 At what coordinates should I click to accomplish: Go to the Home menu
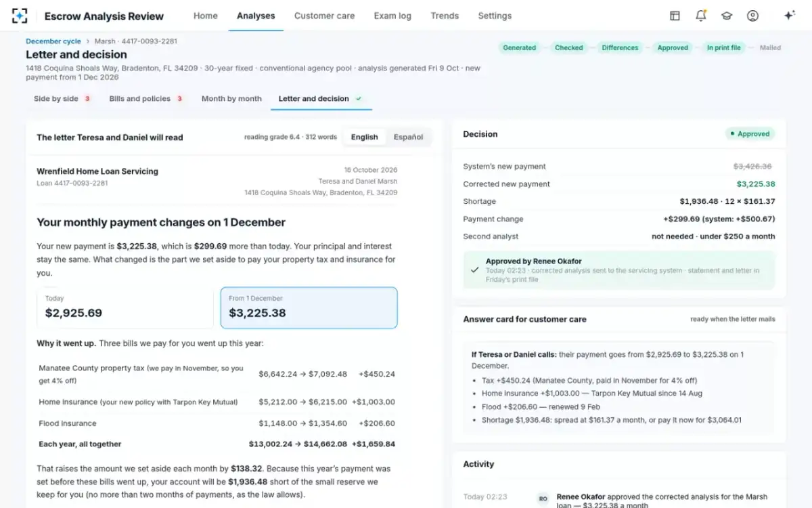(206, 16)
